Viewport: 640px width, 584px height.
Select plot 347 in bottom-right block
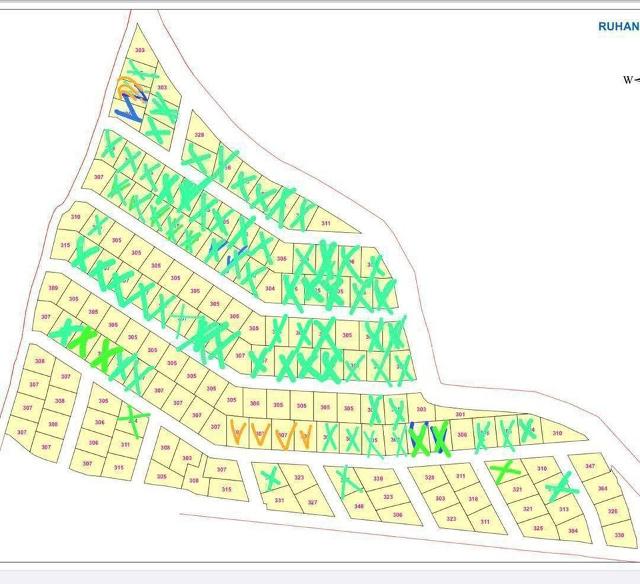[590, 466]
